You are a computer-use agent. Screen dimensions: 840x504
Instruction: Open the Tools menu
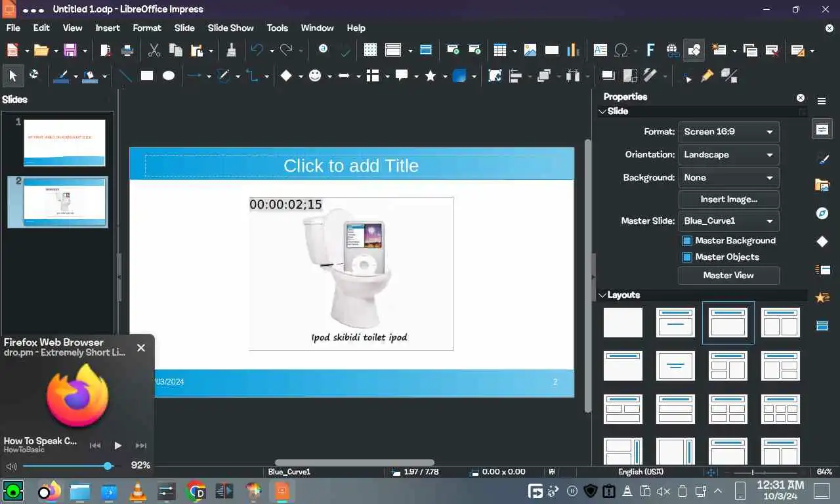pyautogui.click(x=277, y=28)
